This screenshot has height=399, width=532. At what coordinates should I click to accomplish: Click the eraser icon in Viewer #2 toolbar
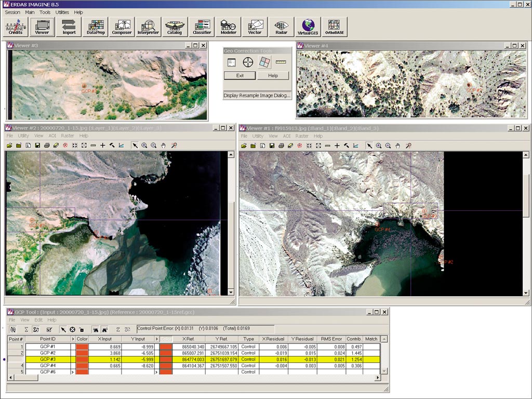point(56,145)
